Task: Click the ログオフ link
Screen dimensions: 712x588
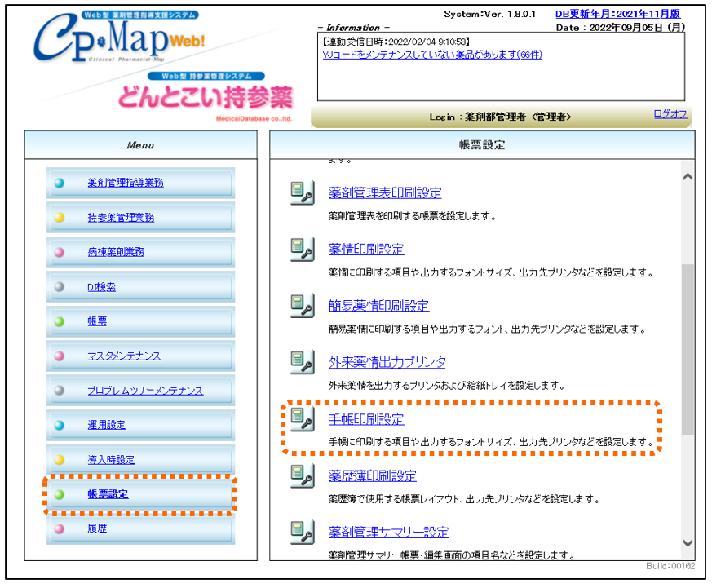Action: 670,114
